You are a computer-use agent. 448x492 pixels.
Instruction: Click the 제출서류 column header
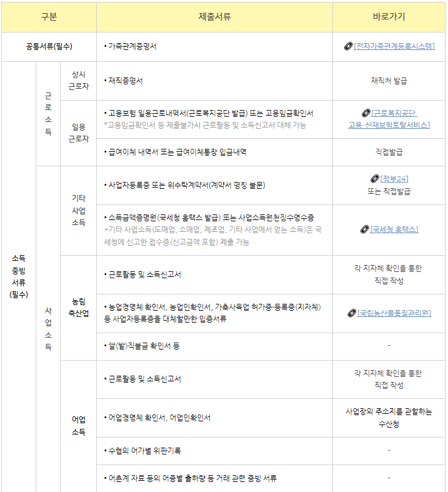click(x=214, y=17)
